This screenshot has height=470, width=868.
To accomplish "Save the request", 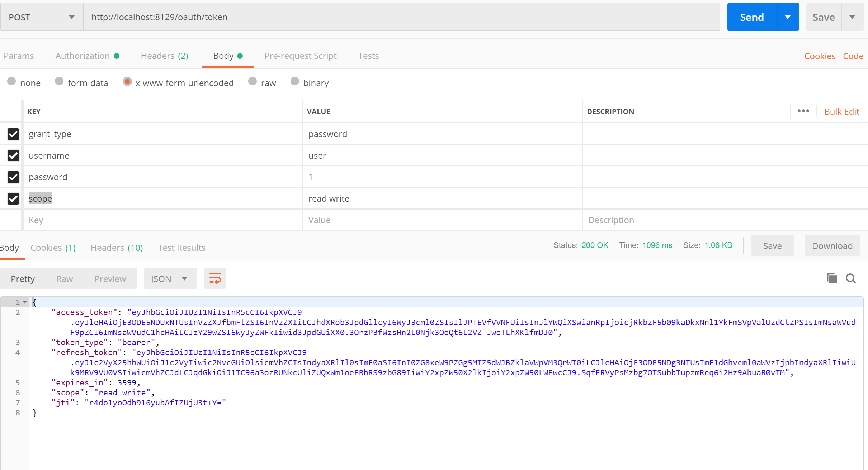I will coord(824,17).
